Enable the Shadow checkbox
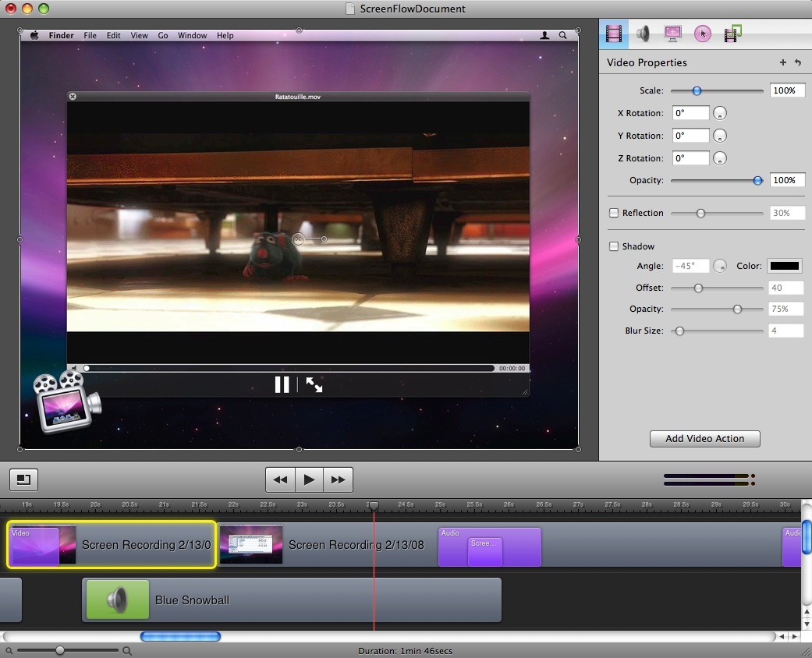812x658 pixels. (x=614, y=246)
